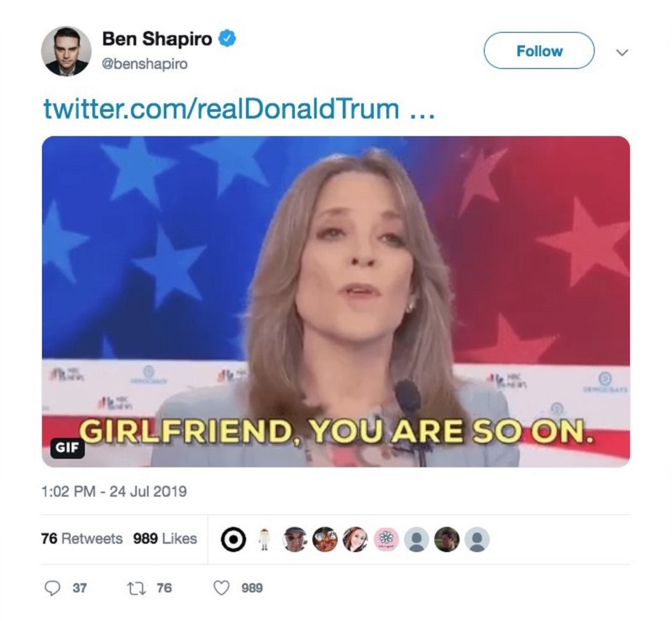The image size is (672, 621).
Task: Click the black target logo liker avatar
Action: (x=234, y=539)
